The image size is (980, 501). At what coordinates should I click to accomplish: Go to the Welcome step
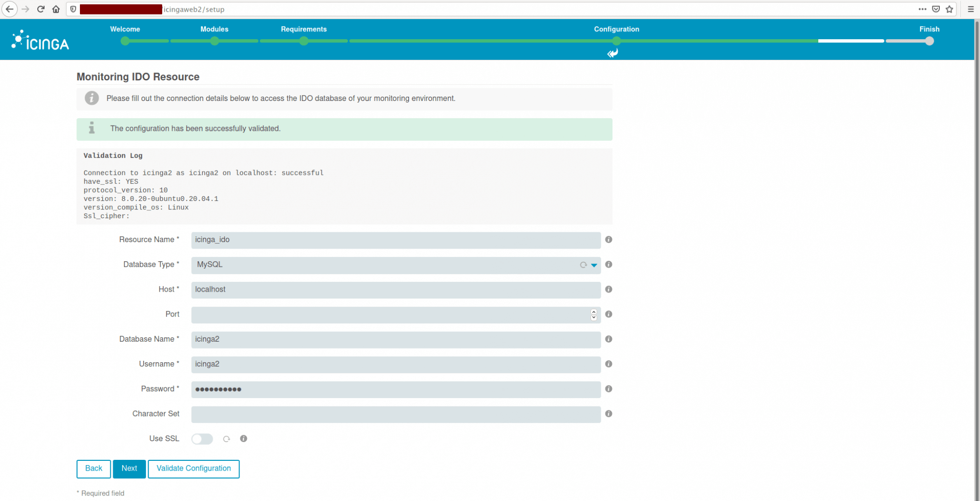(x=125, y=29)
